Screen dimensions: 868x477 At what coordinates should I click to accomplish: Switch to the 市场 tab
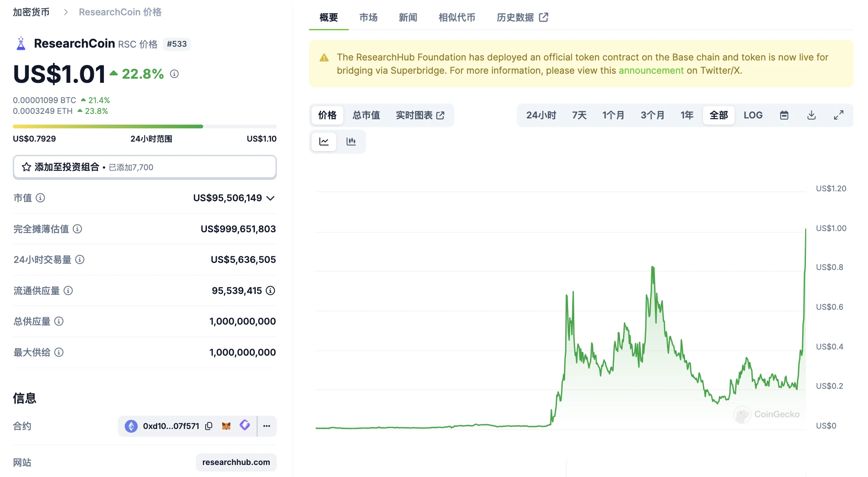(368, 17)
